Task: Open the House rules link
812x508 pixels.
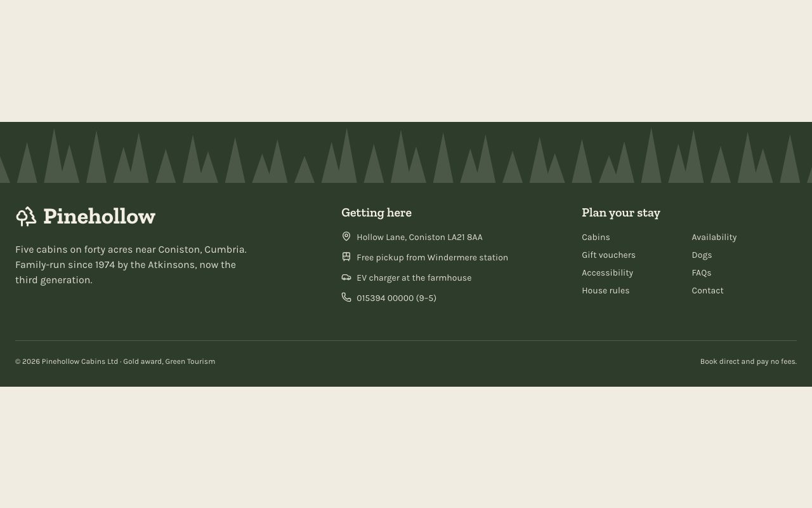Action: (605, 290)
